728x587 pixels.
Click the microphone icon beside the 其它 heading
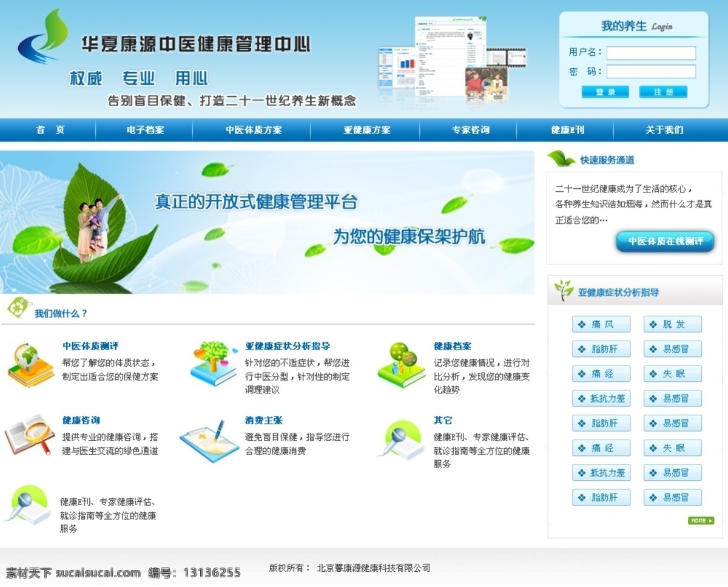[x=400, y=441]
